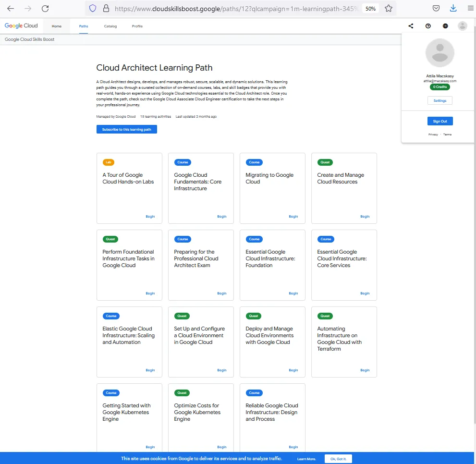Click Quest badge on Perform Foundational Infrastructure Tasks
This screenshot has width=476, height=464.
110,239
